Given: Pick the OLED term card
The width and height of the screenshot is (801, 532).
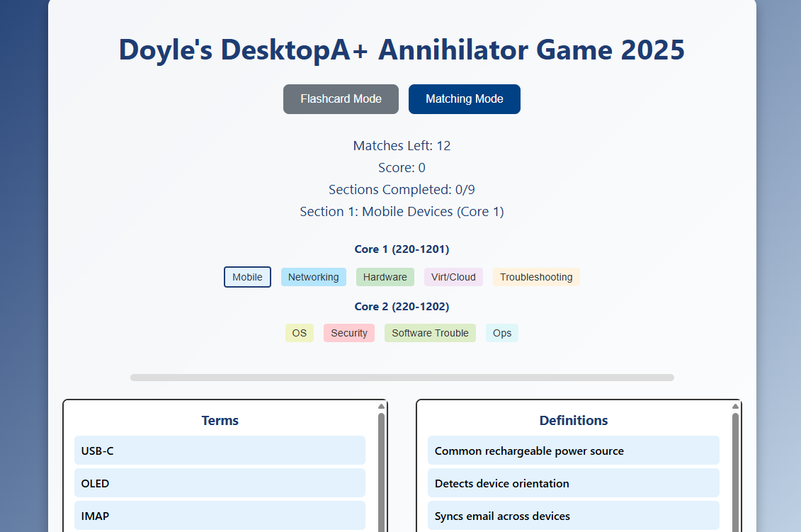Looking at the screenshot, I should click(x=220, y=483).
